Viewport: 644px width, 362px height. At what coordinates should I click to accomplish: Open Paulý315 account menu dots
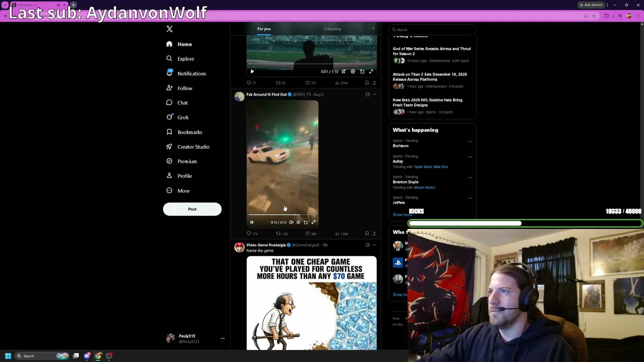click(222, 338)
